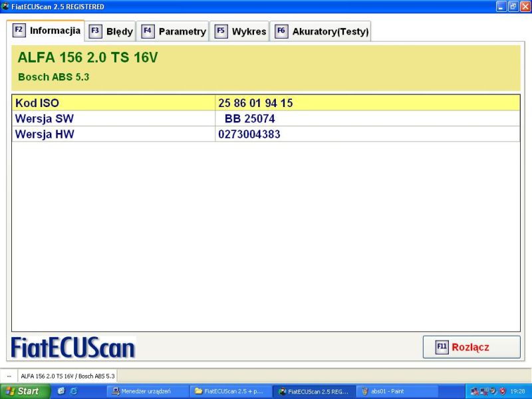Click the F11 icon on Rozłącz button
This screenshot has width=532, height=399.
(442, 347)
